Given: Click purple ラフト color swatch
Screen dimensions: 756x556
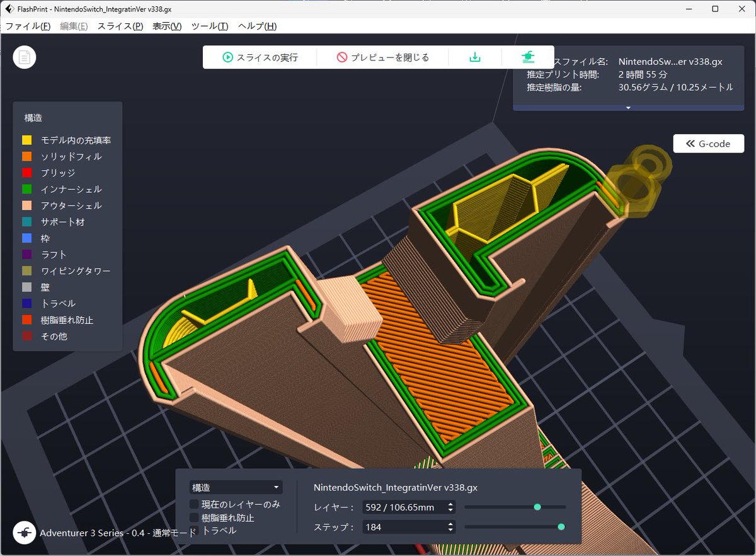Looking at the screenshot, I should (x=26, y=255).
